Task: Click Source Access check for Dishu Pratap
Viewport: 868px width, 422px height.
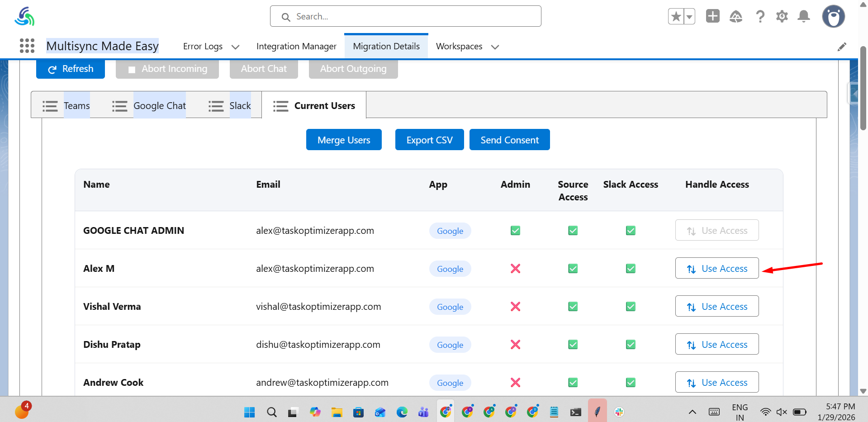Action: (573, 345)
